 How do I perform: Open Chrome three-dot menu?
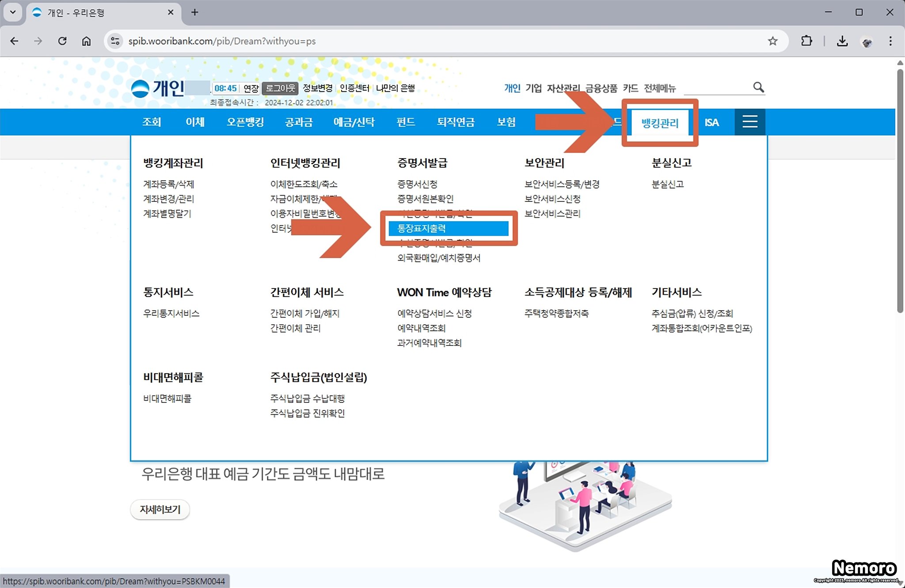coord(890,41)
